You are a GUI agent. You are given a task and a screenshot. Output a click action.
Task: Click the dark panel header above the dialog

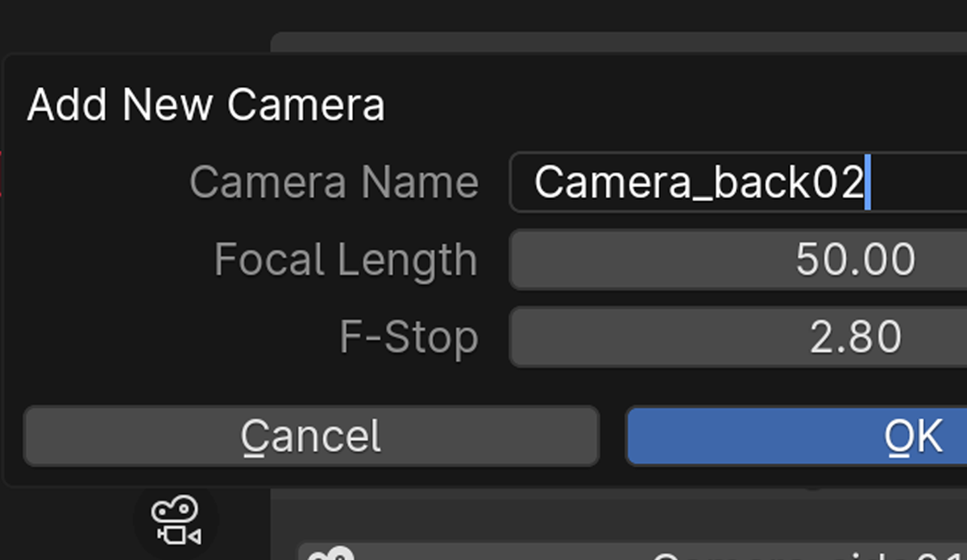619,43
